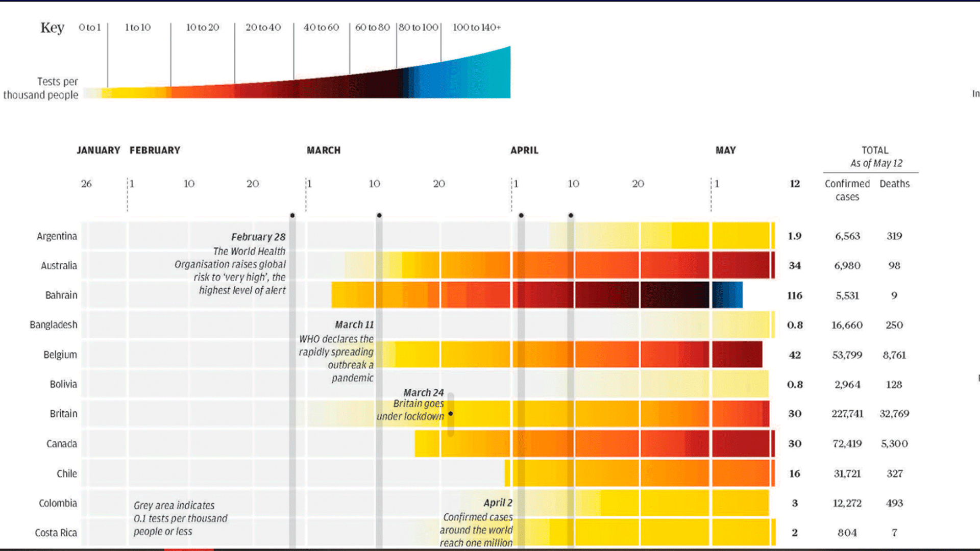Select the Bangladesh row label
980x551 pixels.
(x=54, y=325)
